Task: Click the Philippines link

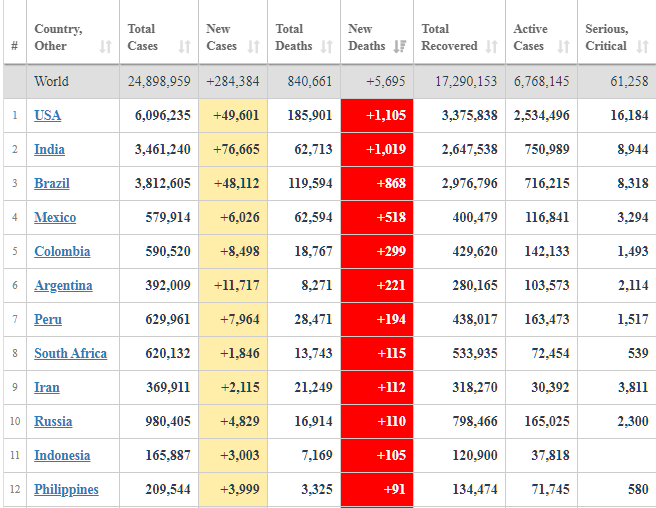Action: (66, 489)
